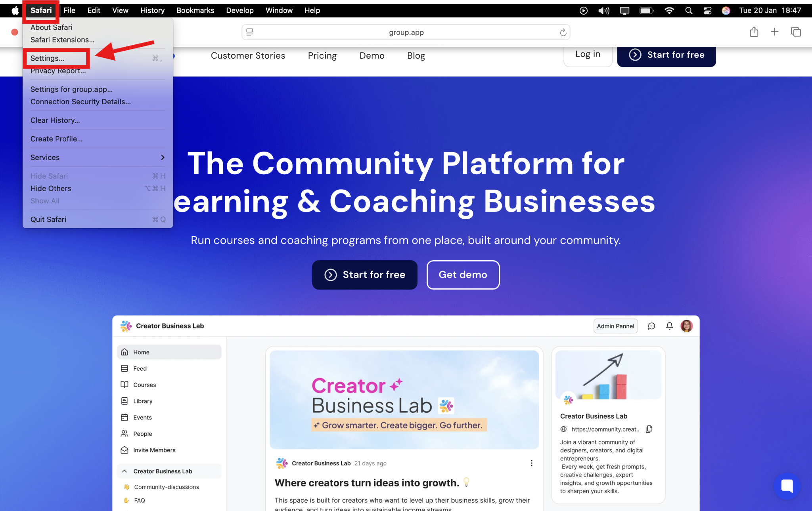812x511 pixels.
Task: Open macOS Control Center icon
Action: [708, 11]
